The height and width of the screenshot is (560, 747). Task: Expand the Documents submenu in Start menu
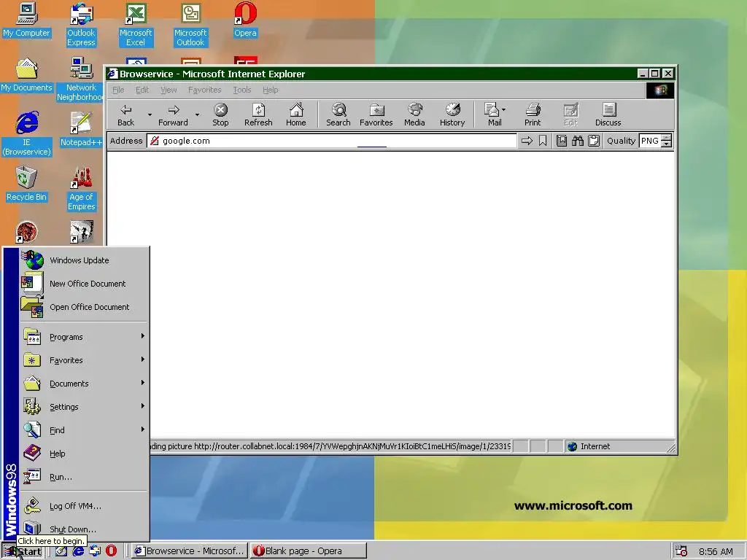pyautogui.click(x=84, y=384)
